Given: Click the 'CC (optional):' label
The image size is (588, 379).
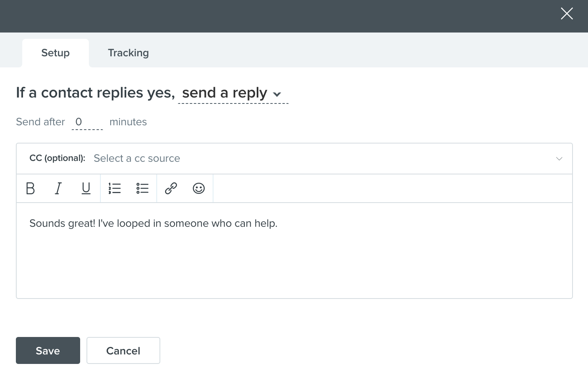Looking at the screenshot, I should [x=58, y=158].
